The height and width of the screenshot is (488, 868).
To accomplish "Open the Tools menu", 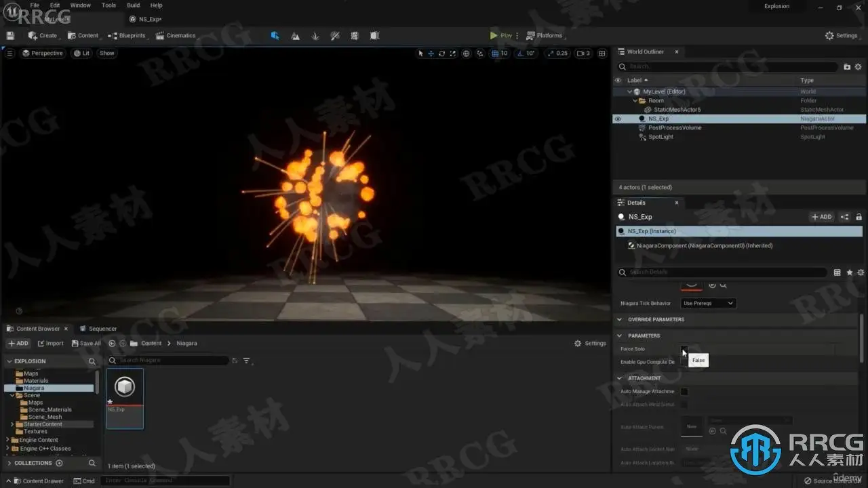I will [108, 5].
